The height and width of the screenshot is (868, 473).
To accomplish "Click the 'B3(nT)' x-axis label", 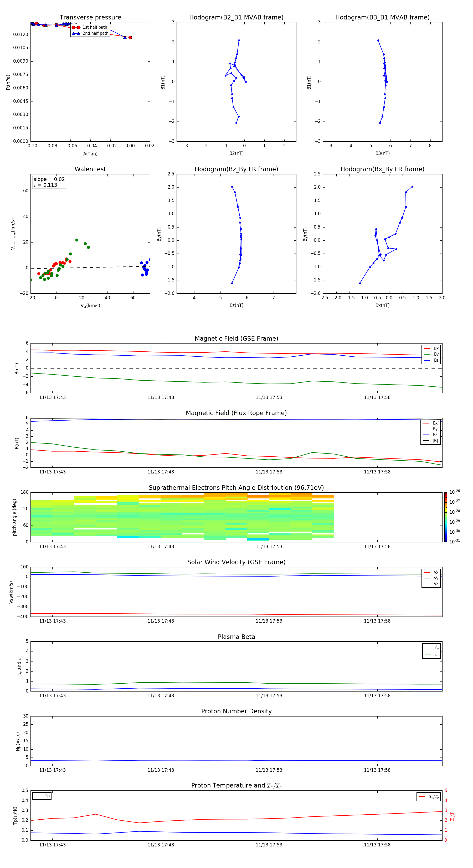I will (382, 153).
